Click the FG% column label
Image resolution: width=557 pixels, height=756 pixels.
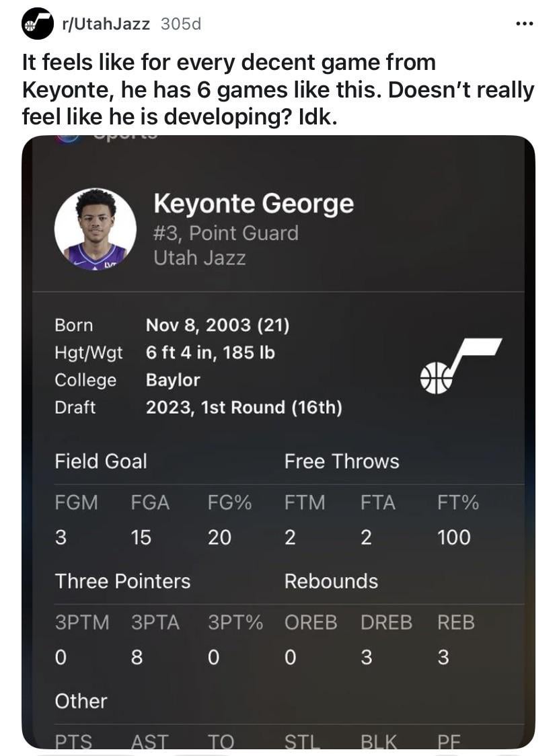pyautogui.click(x=229, y=502)
